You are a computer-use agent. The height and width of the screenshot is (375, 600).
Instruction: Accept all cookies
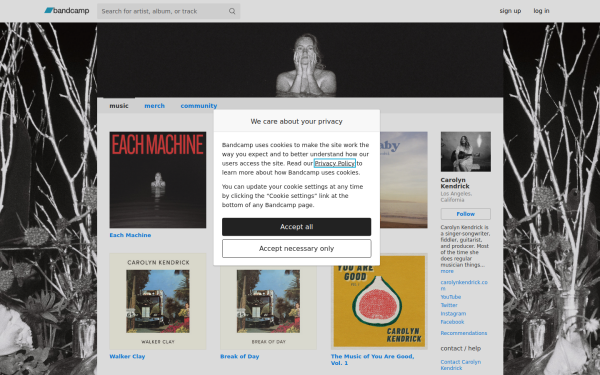pos(297,227)
